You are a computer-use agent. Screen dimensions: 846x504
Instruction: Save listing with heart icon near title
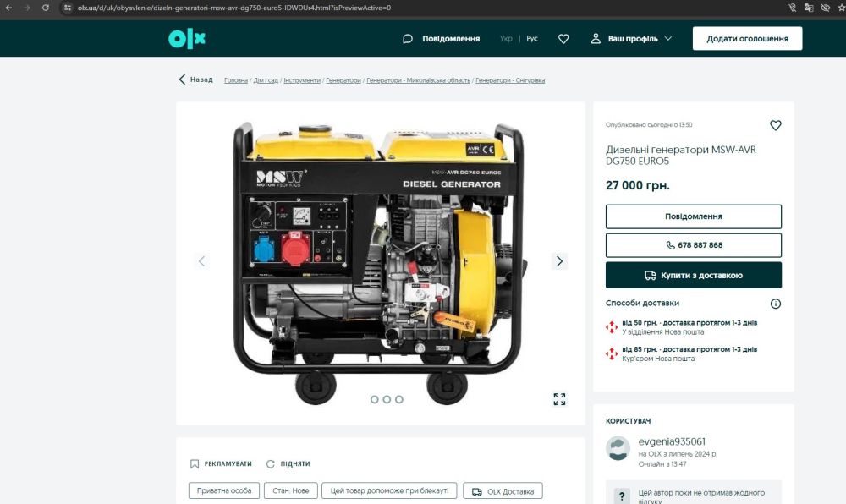(775, 125)
